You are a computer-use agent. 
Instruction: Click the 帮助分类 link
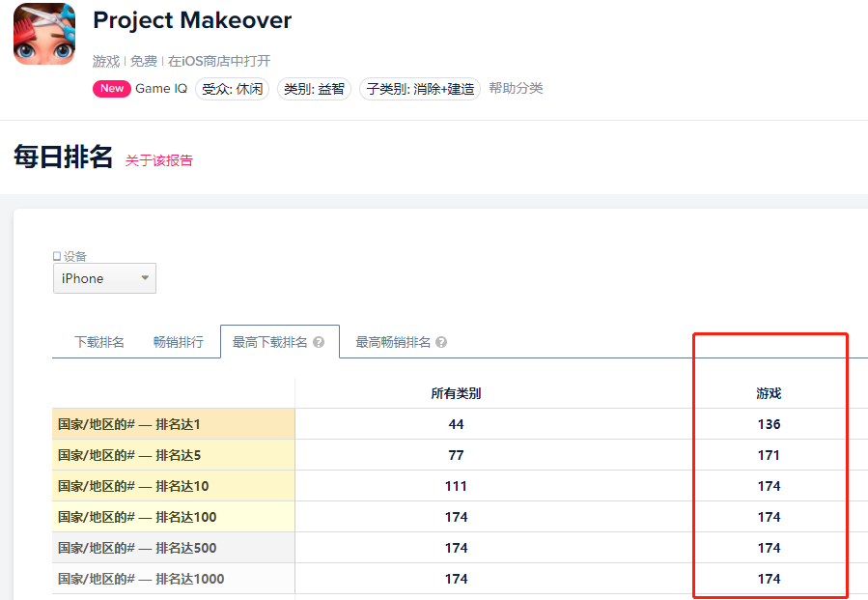(516, 89)
